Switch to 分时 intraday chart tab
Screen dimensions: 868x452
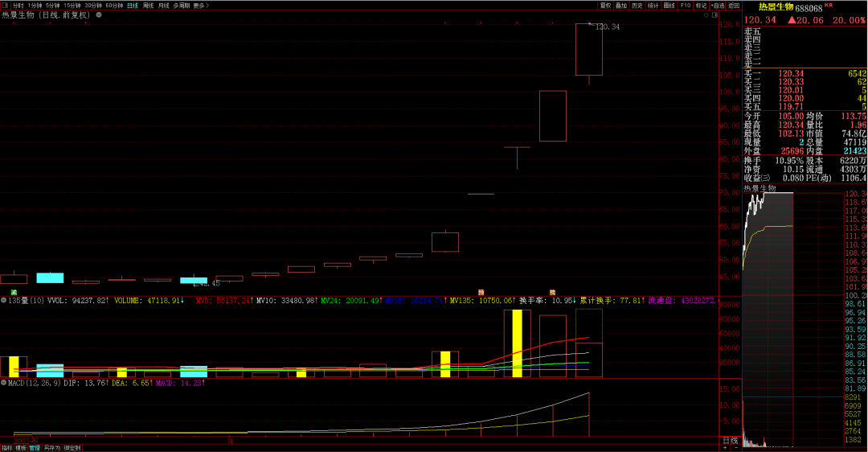18,5
